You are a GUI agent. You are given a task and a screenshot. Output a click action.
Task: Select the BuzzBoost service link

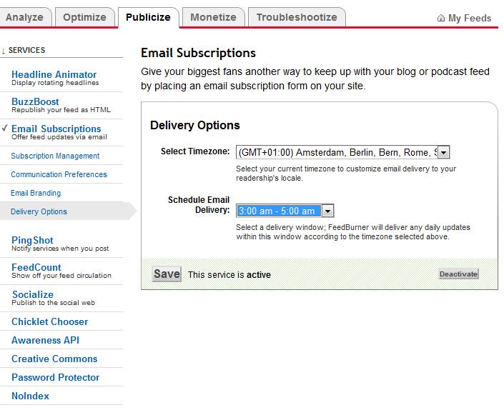35,101
